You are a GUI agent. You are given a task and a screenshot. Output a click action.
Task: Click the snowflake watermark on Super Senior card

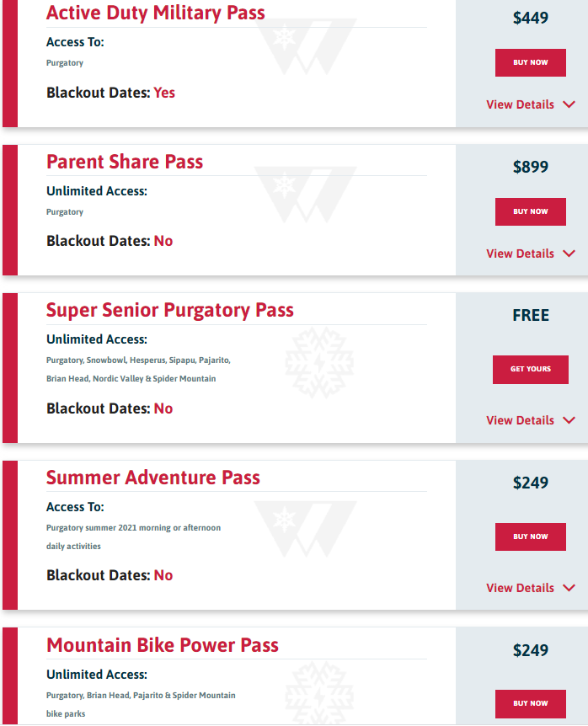coord(318,363)
